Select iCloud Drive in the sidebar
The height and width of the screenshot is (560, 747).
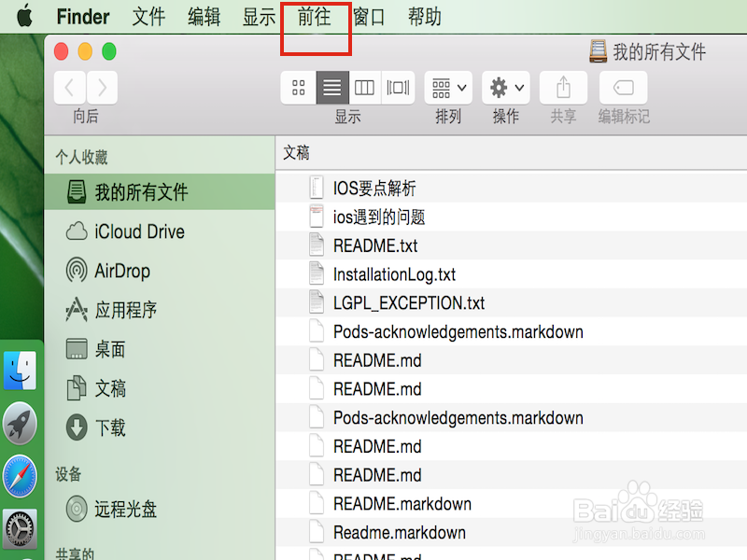coord(123,231)
